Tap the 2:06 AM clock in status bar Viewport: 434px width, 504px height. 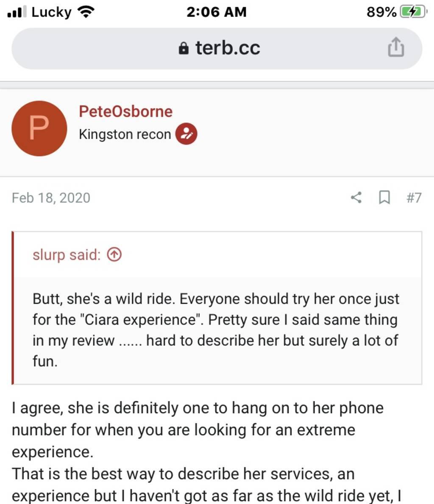[x=216, y=12]
